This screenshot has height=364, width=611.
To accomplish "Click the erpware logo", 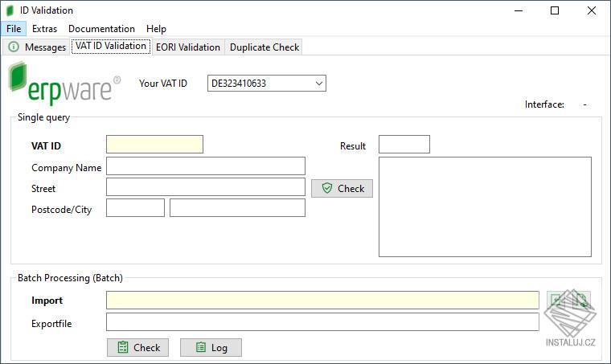I will point(64,84).
